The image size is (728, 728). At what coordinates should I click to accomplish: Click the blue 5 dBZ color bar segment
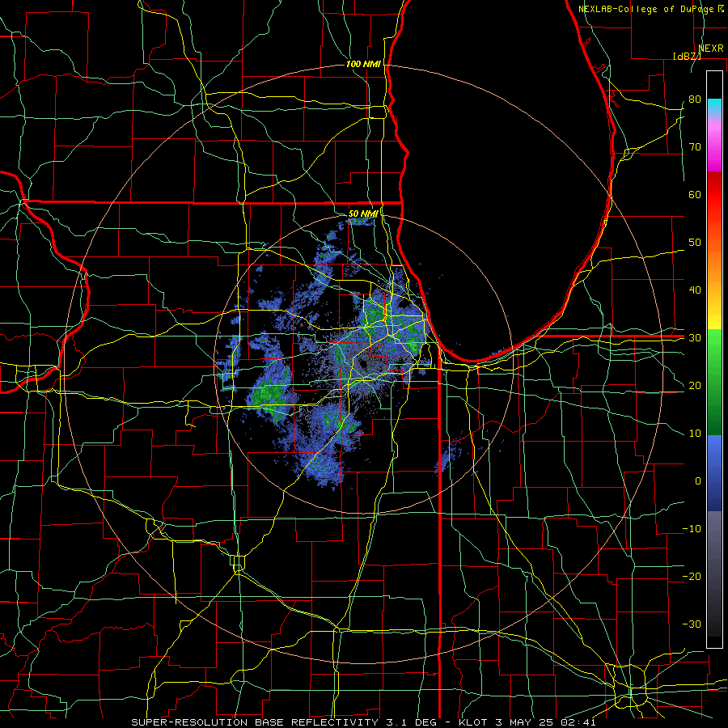point(714,457)
